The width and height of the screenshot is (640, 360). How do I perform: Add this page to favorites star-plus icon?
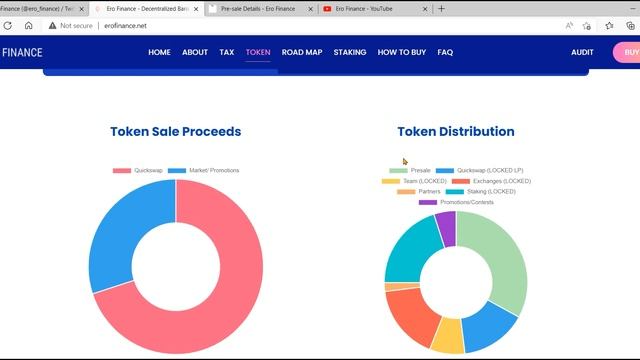click(x=587, y=26)
